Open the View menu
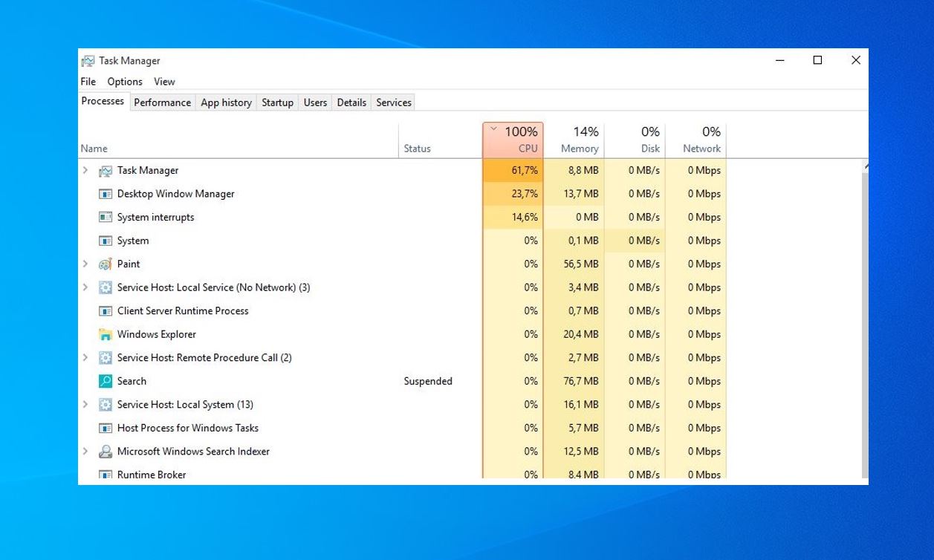Screen dimensions: 934x560 point(164,82)
